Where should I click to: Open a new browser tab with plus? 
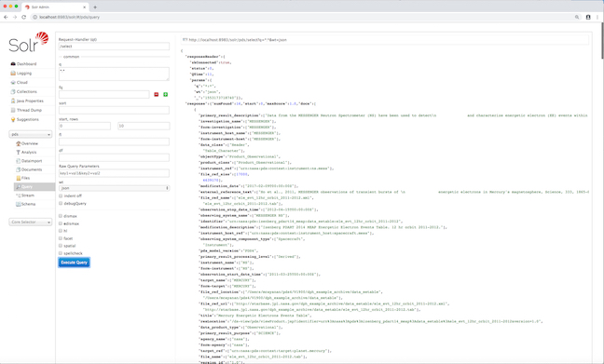pyautogui.click(x=95, y=7)
